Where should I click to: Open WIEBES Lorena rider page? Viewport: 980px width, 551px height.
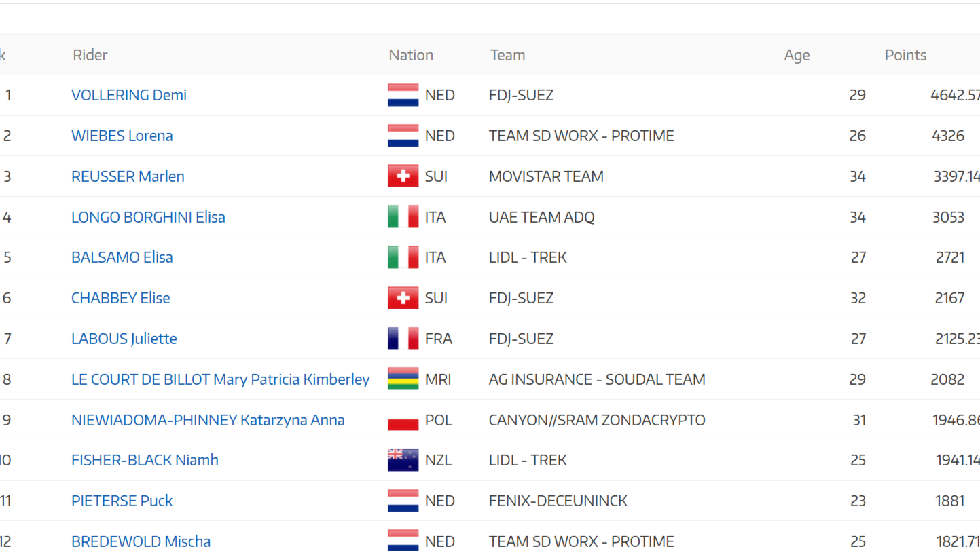[x=122, y=136]
